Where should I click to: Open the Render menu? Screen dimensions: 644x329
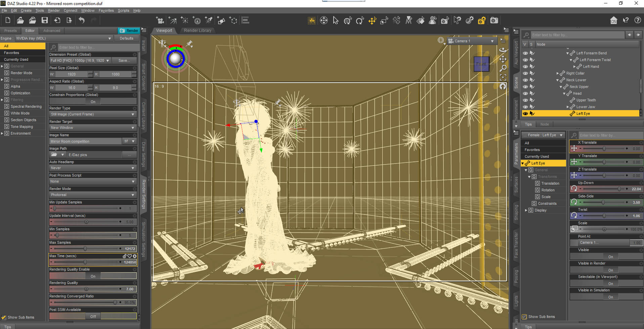tap(54, 10)
